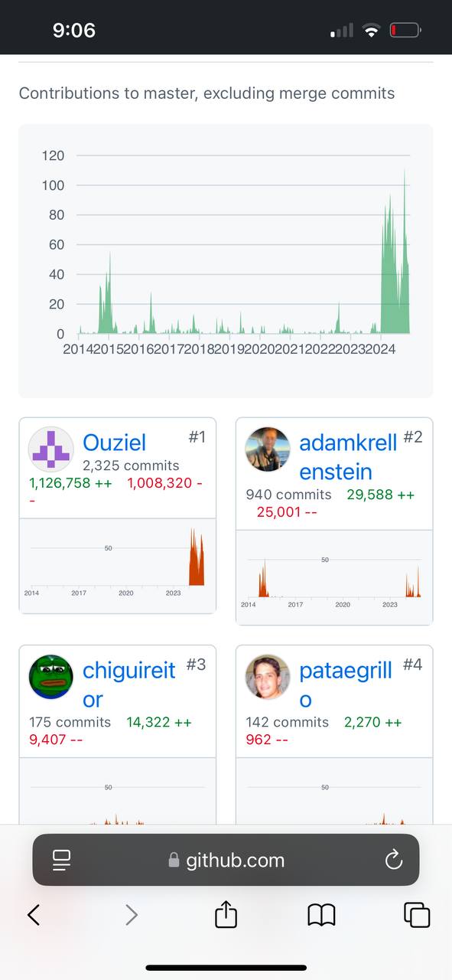
Task: Open Ouziel's purple identicon avatar
Action: tap(51, 449)
